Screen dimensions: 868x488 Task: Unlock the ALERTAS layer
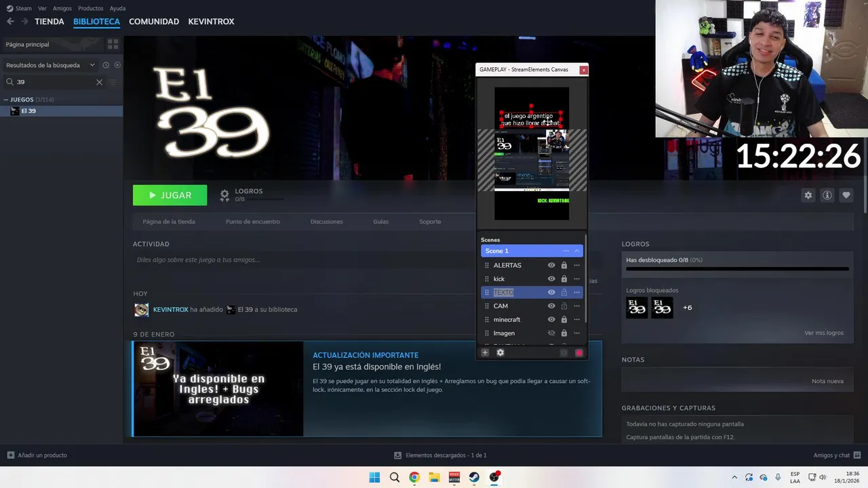[x=564, y=265]
